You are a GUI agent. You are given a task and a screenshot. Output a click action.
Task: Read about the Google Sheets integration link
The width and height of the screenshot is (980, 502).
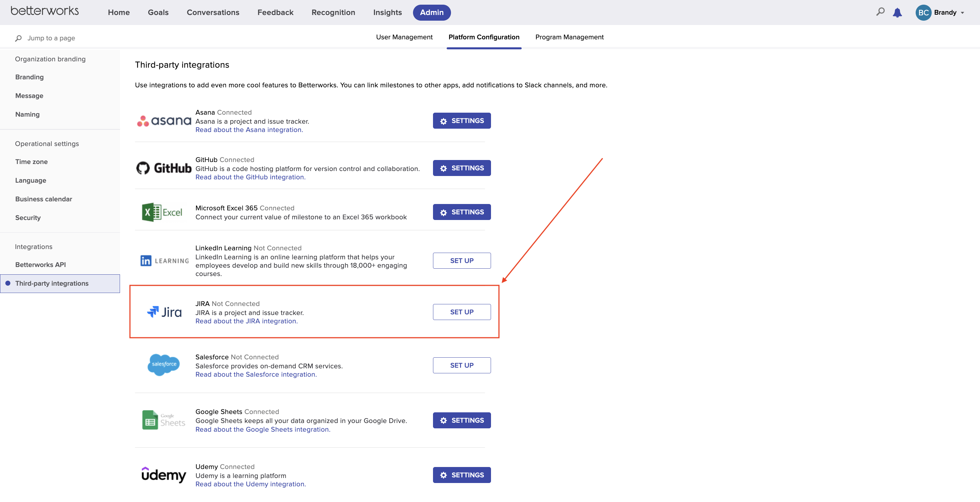263,430
